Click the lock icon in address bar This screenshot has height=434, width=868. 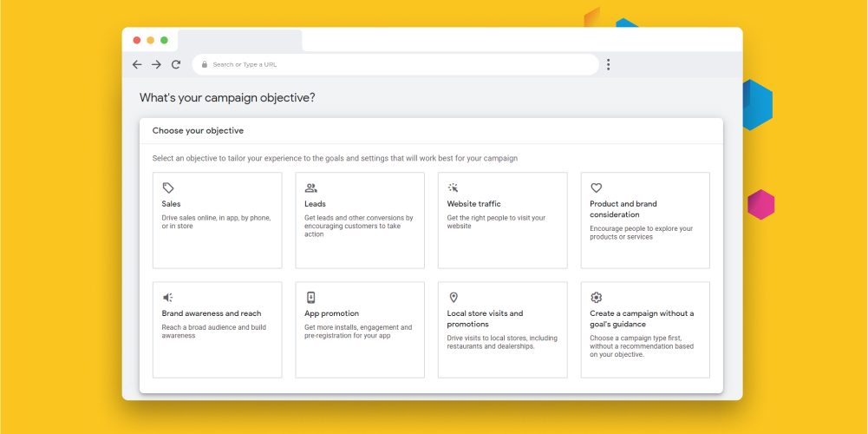pyautogui.click(x=205, y=64)
